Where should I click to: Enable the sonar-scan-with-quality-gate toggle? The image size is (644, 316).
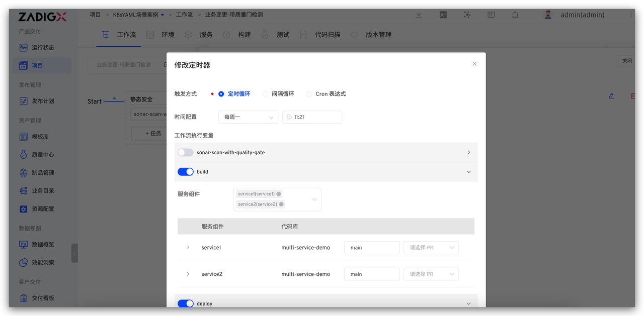coord(185,152)
